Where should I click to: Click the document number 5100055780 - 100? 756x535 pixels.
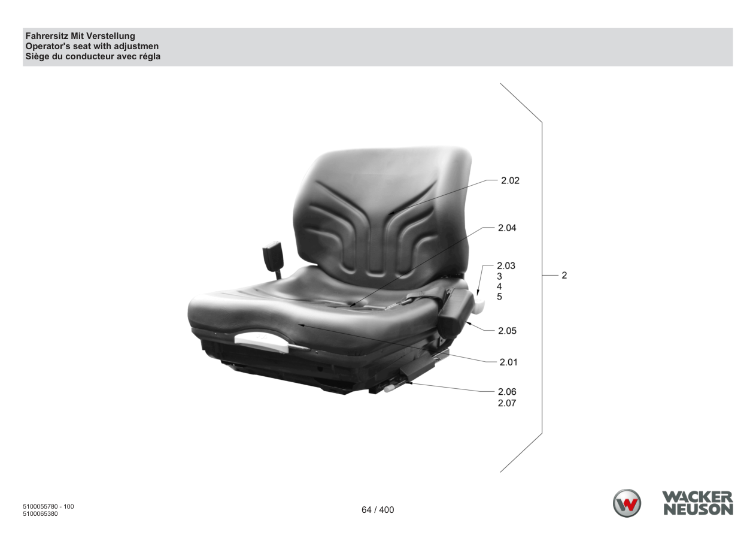click(x=48, y=507)
